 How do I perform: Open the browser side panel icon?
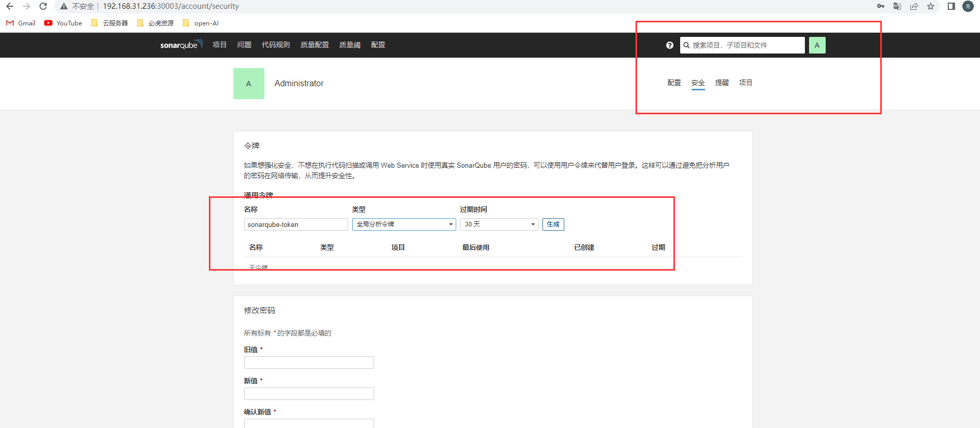click(x=951, y=6)
